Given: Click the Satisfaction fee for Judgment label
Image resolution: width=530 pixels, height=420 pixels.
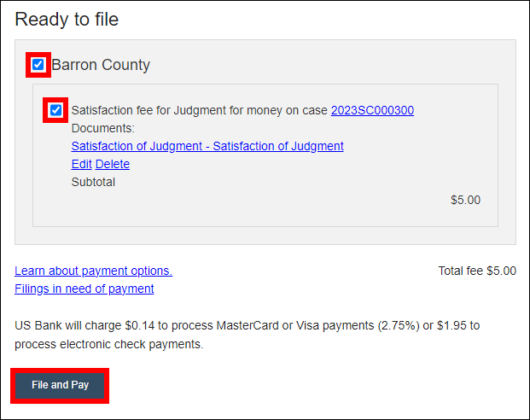Looking at the screenshot, I should click(199, 110).
